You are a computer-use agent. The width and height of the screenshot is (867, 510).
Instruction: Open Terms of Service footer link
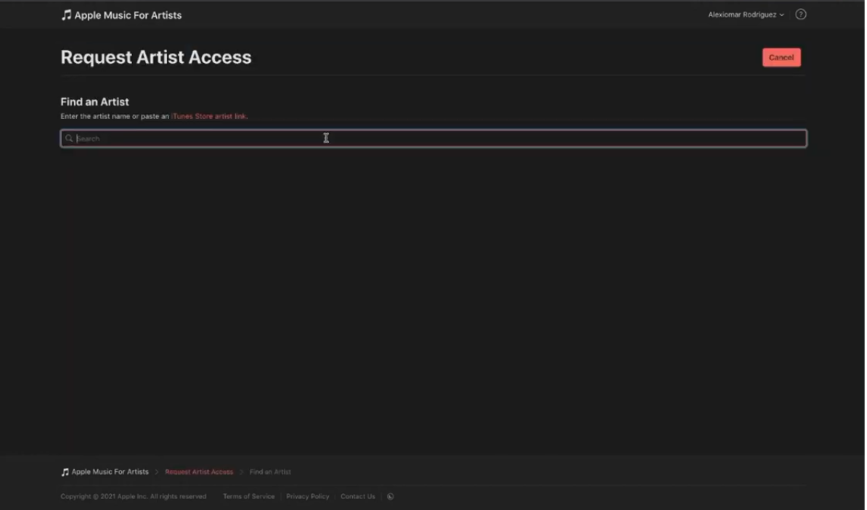[248, 496]
